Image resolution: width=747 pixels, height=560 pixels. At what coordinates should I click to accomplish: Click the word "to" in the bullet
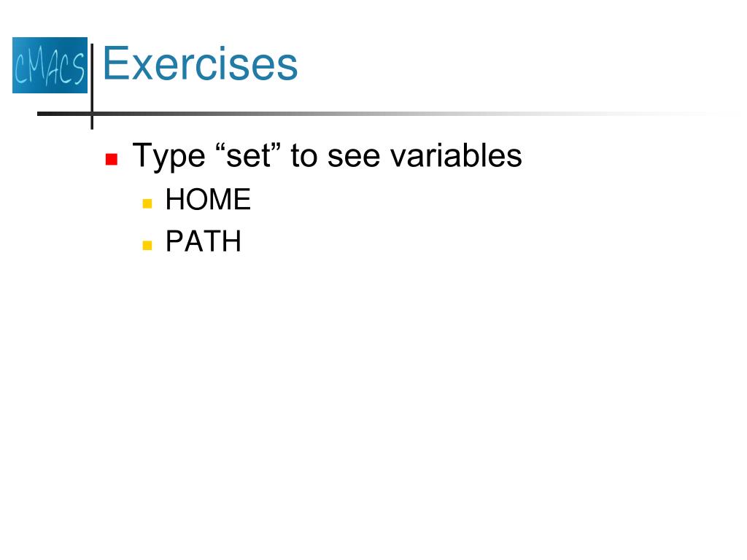click(303, 156)
